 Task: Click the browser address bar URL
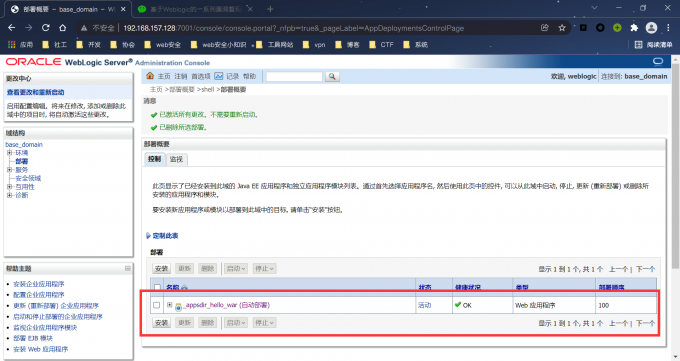[294, 28]
